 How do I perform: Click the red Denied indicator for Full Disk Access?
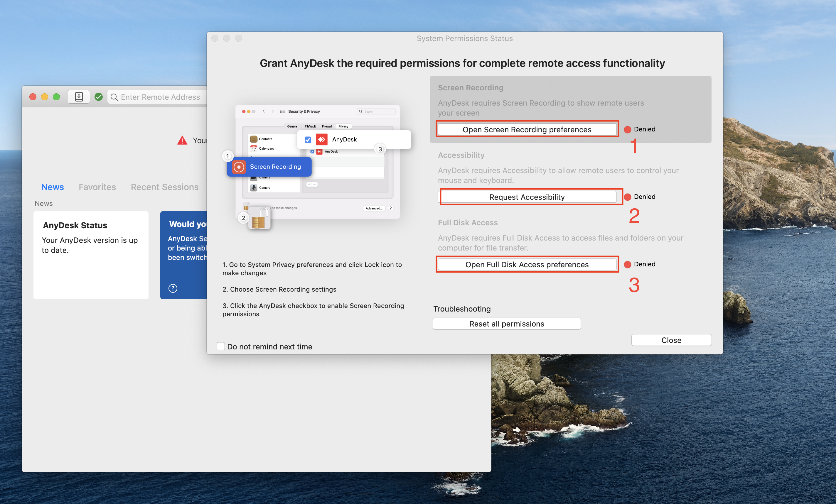(627, 264)
